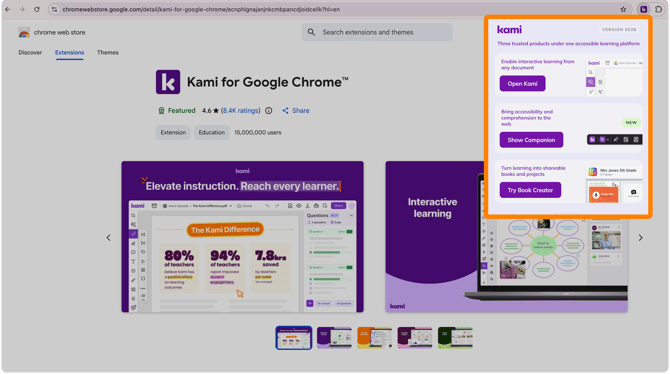Click the Show Companion button
670x374 pixels.
click(x=531, y=140)
